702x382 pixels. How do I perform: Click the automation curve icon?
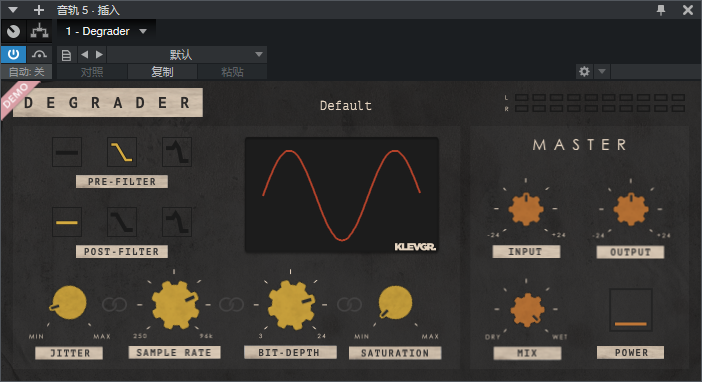(x=39, y=55)
